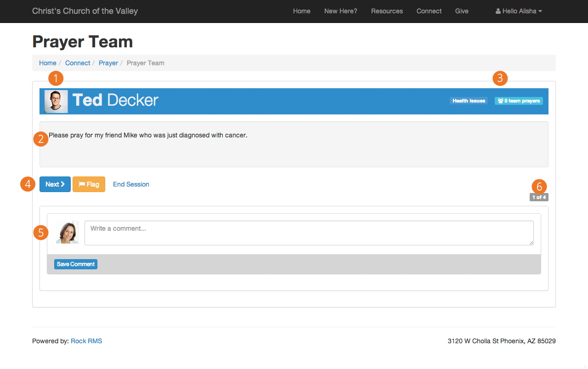The height and width of the screenshot is (369, 588).
Task: Click the 1 of 4 counter badge
Action: coord(539,197)
